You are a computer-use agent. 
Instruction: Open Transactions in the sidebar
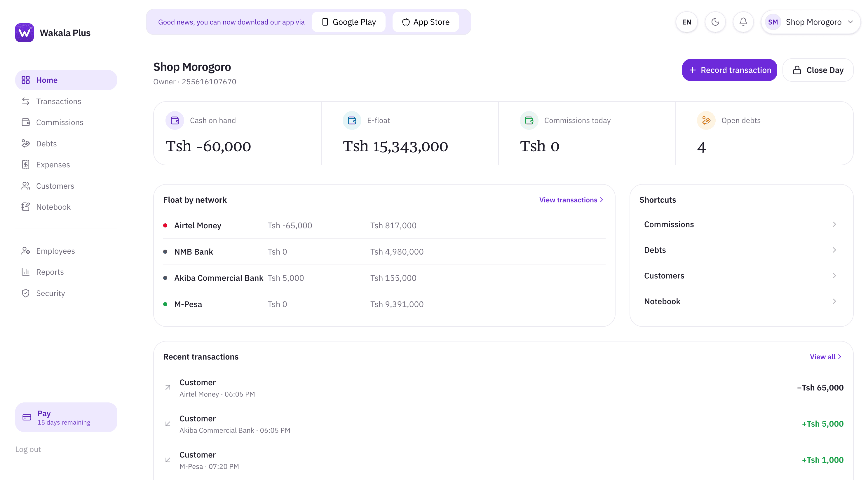(66, 101)
